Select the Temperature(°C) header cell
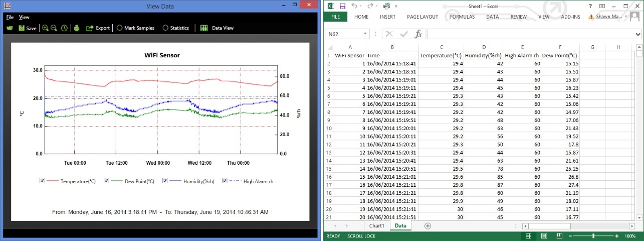Screen dimensions: 644x241 [x=441, y=55]
